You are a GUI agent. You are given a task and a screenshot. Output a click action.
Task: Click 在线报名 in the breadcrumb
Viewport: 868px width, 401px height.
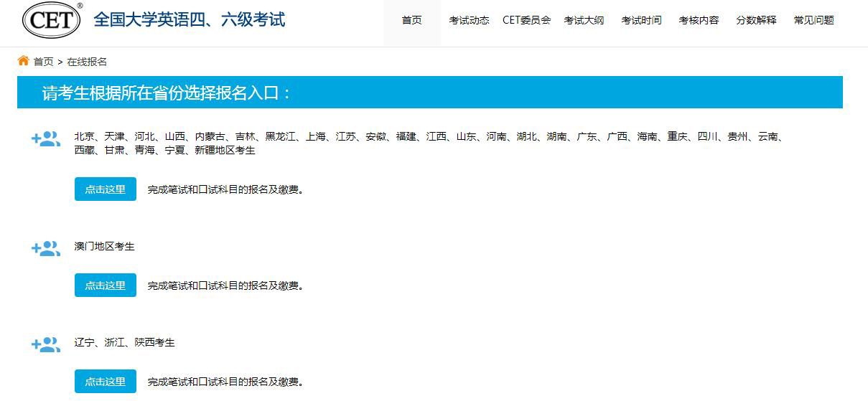coord(87,62)
